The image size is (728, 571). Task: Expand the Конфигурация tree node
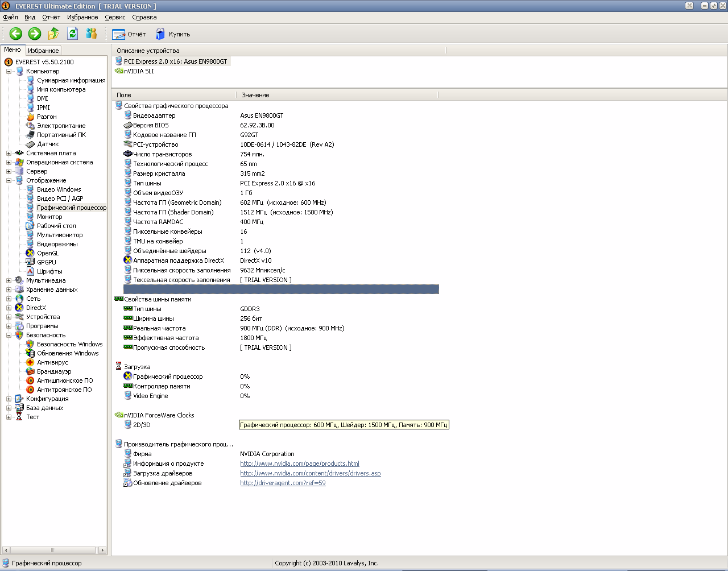click(x=9, y=399)
